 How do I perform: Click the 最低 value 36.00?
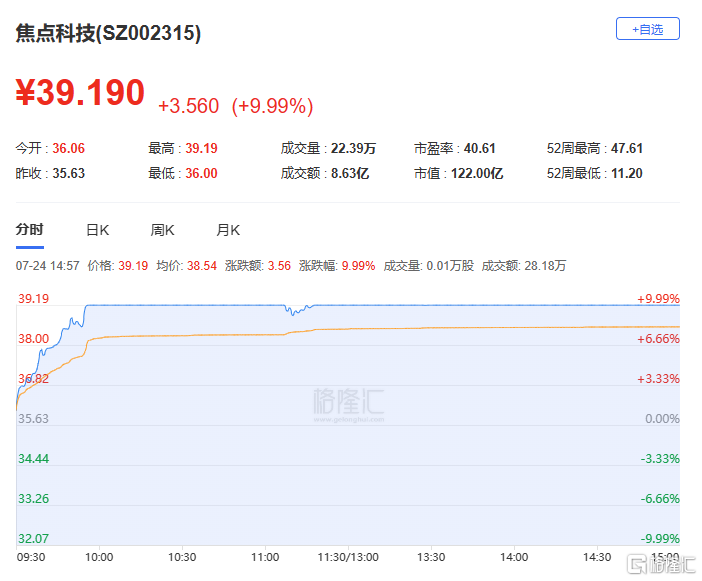coord(201,173)
